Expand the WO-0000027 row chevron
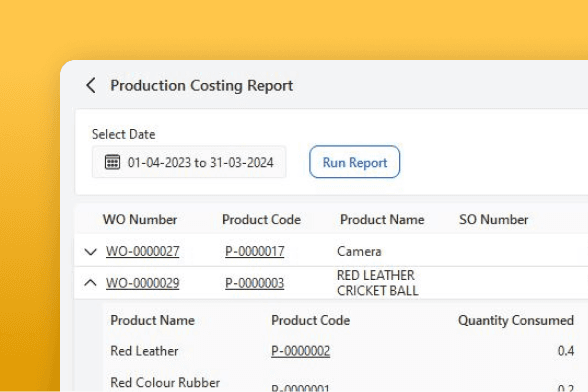 point(90,252)
